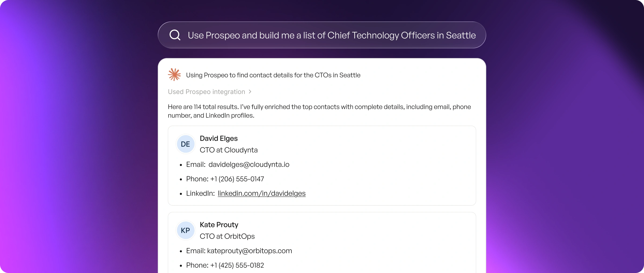The image size is (644, 273).
Task: Select the Kate Prouty name heading
Action: point(219,225)
